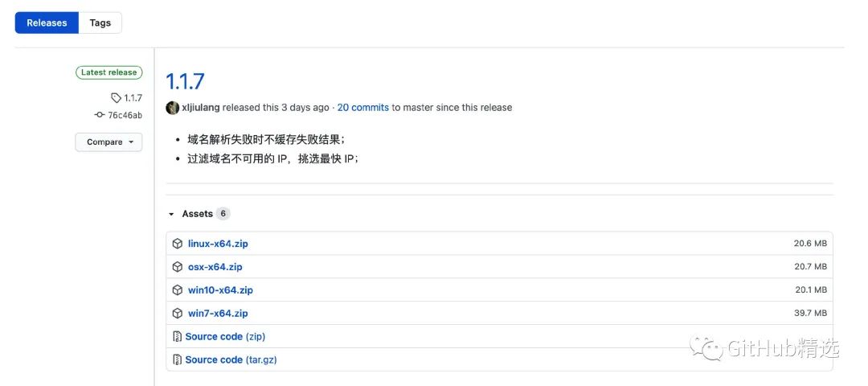The height and width of the screenshot is (386, 868).
Task: Click the package icon beside osx-x64.zip
Action: click(x=177, y=267)
